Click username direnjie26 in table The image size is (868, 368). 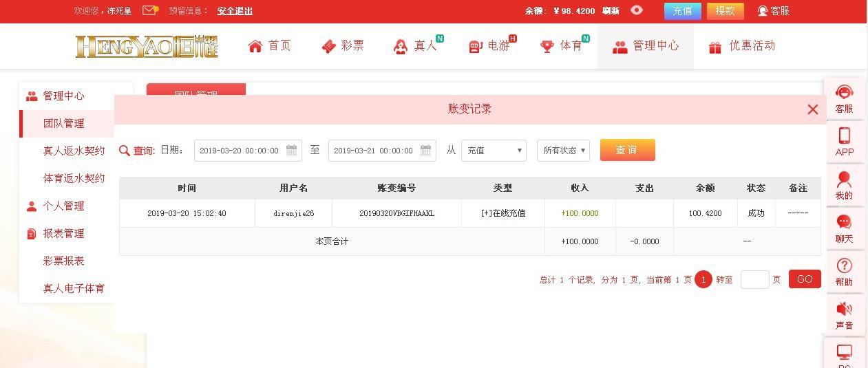pos(293,213)
